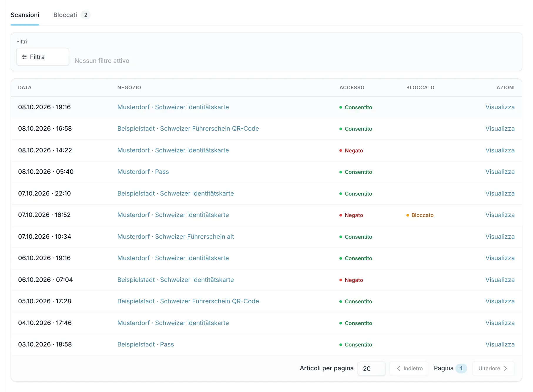Open the Articoli per pagina dropdown showing 20

coord(371,369)
